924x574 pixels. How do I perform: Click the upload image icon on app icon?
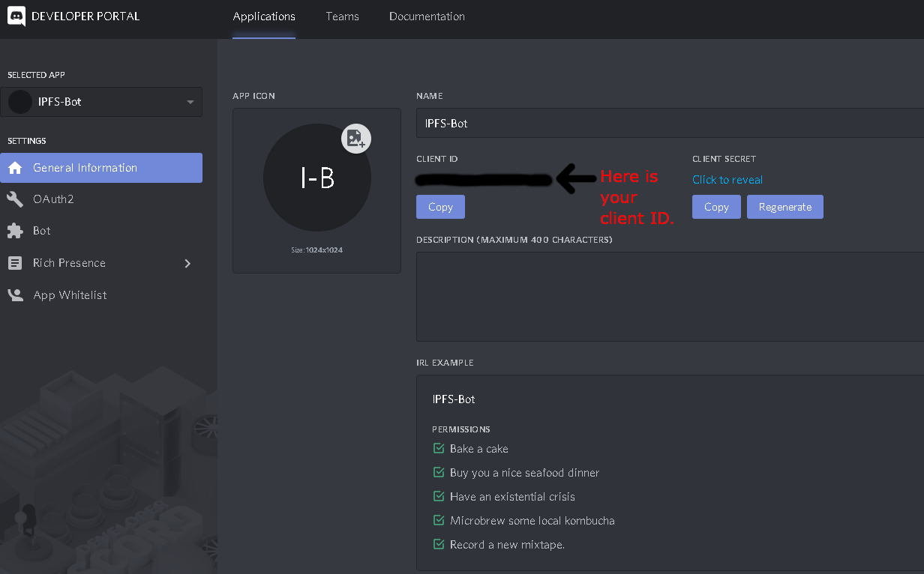click(x=356, y=138)
